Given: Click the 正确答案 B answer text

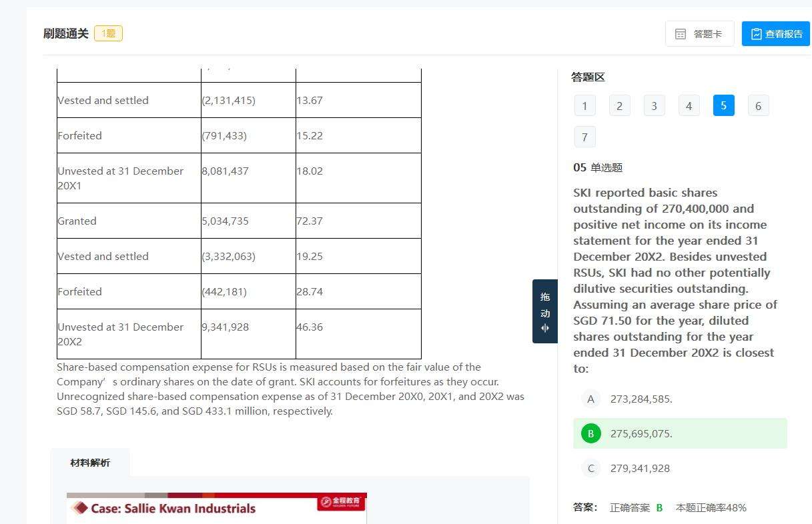Looking at the screenshot, I should [x=637, y=507].
